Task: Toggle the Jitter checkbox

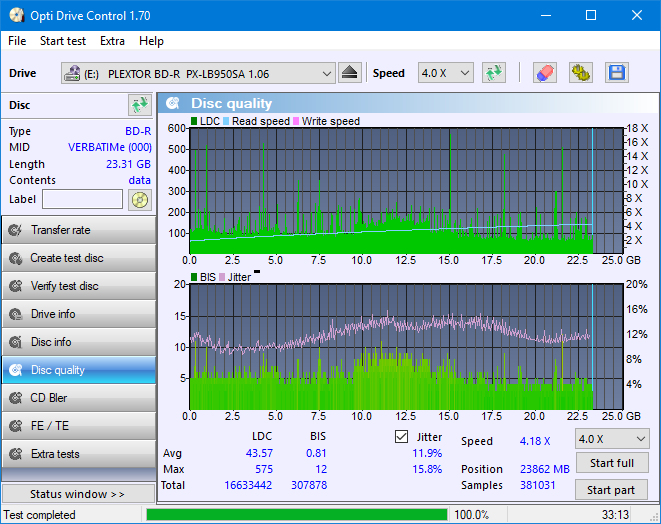Action: pos(401,437)
